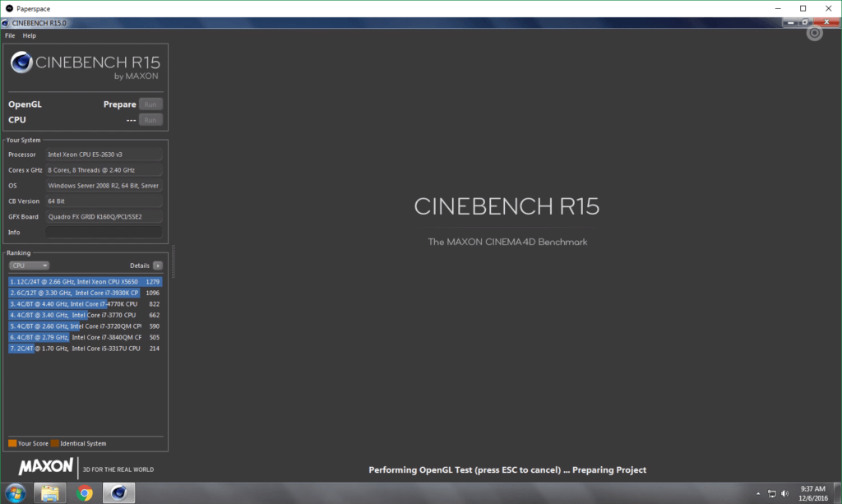Close the Cinebench R15.0 inner window
This screenshot has width=842, height=504.
(826, 22)
